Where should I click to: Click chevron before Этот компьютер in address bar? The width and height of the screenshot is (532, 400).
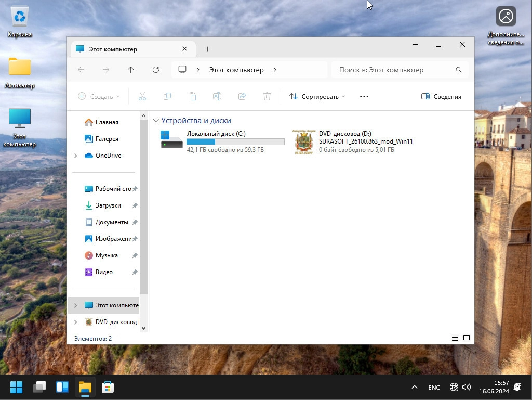pyautogui.click(x=198, y=70)
